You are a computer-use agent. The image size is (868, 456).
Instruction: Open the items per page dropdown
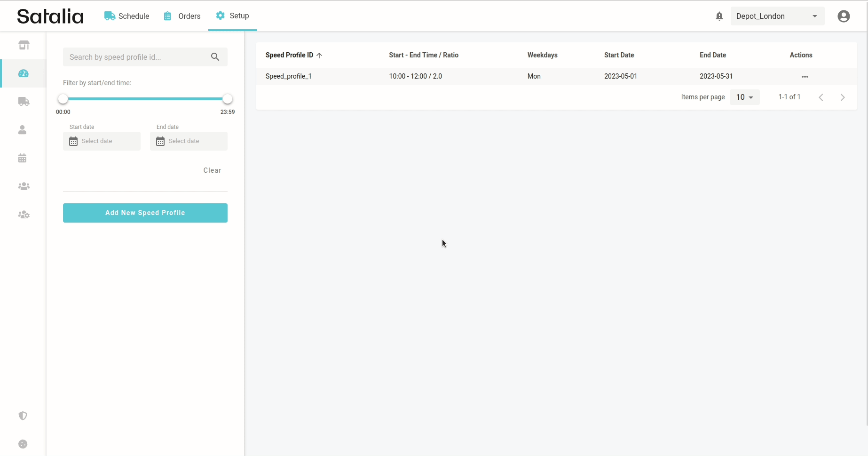click(744, 97)
